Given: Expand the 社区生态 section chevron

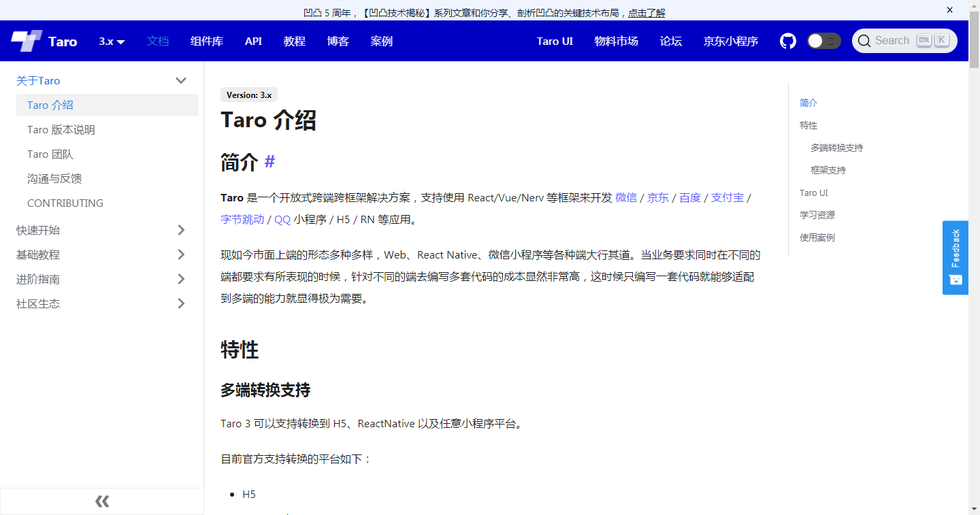Looking at the screenshot, I should click(181, 303).
